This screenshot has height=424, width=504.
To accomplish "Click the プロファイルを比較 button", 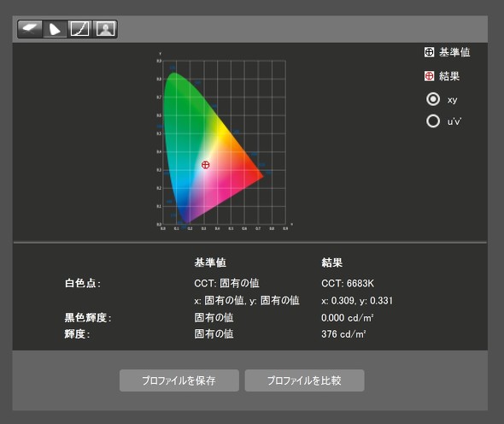I will pyautogui.click(x=304, y=380).
